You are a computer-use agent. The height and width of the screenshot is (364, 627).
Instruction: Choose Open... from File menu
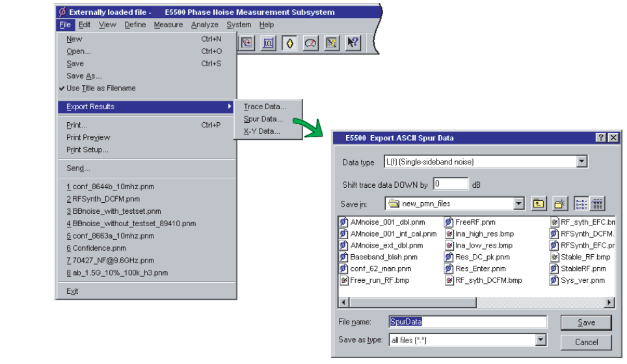tap(146, 51)
